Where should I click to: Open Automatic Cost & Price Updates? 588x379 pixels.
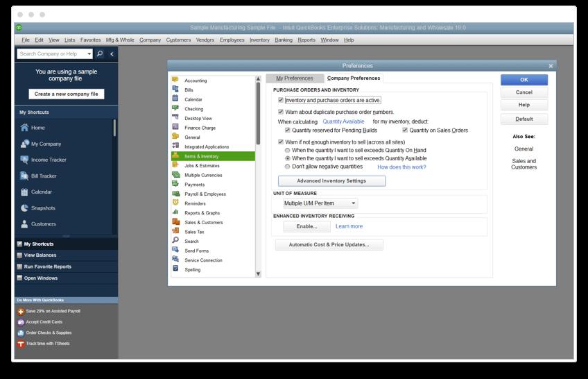(329, 244)
